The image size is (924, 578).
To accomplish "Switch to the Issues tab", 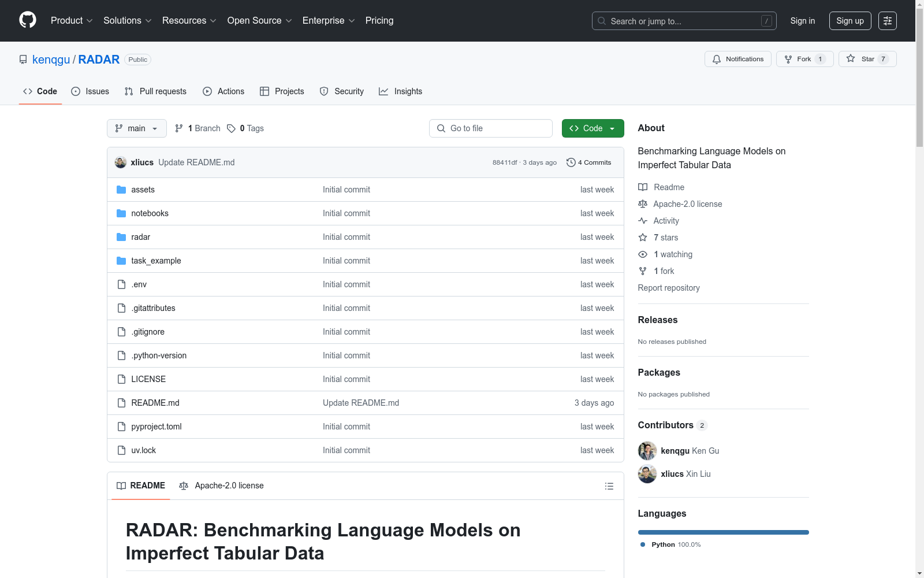I will tap(90, 91).
